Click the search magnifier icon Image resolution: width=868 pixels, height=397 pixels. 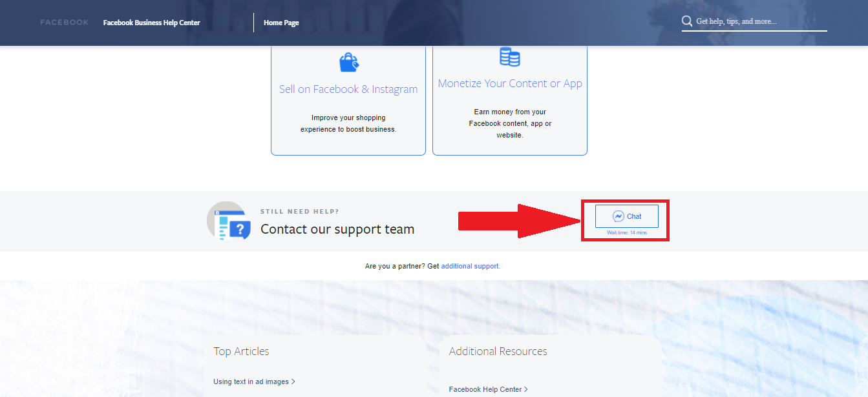pyautogui.click(x=687, y=21)
